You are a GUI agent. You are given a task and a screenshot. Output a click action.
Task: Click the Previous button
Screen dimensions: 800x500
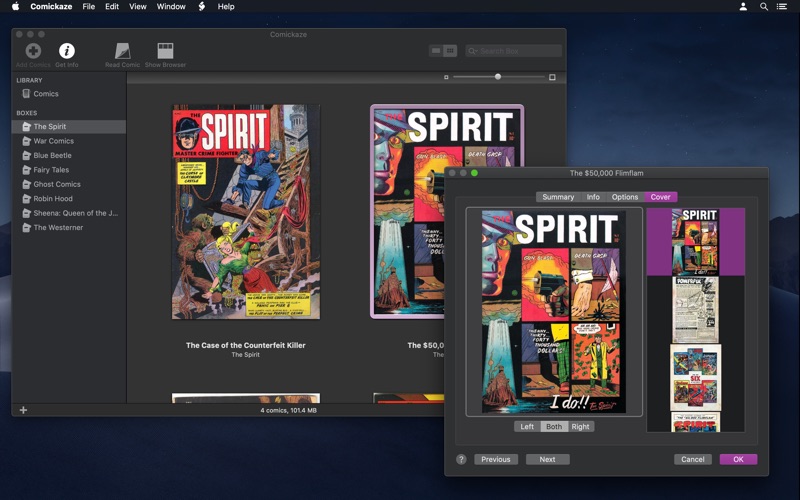496,459
